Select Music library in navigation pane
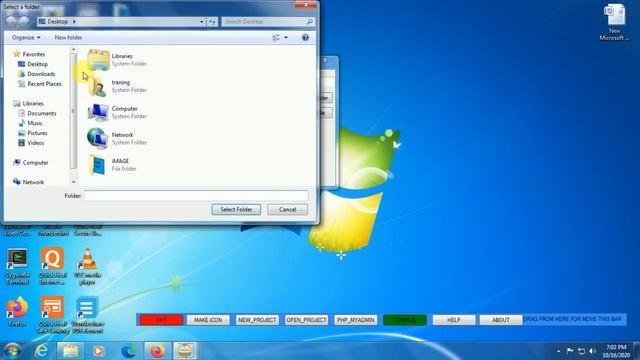This screenshot has height=360, width=640. click(31, 123)
